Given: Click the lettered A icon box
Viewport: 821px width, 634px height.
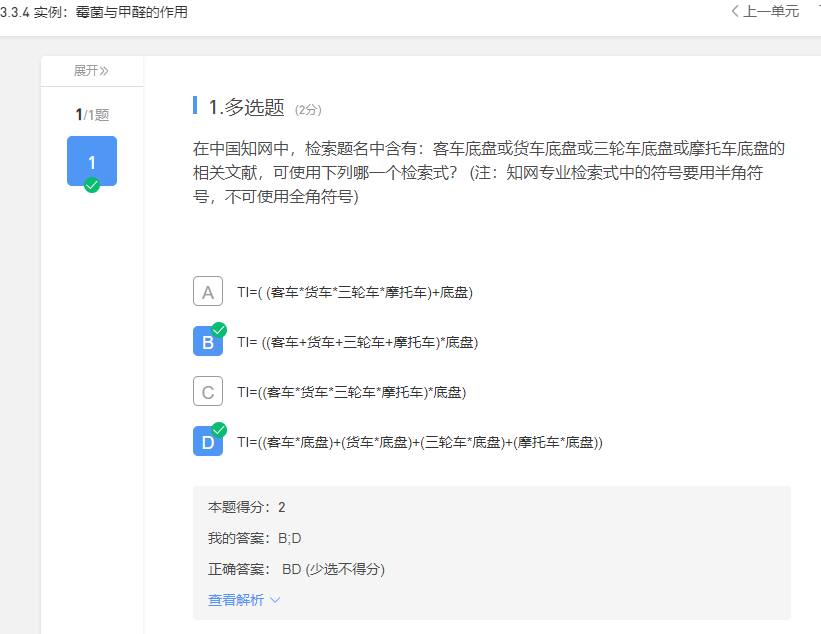Looking at the screenshot, I should coord(207,291).
